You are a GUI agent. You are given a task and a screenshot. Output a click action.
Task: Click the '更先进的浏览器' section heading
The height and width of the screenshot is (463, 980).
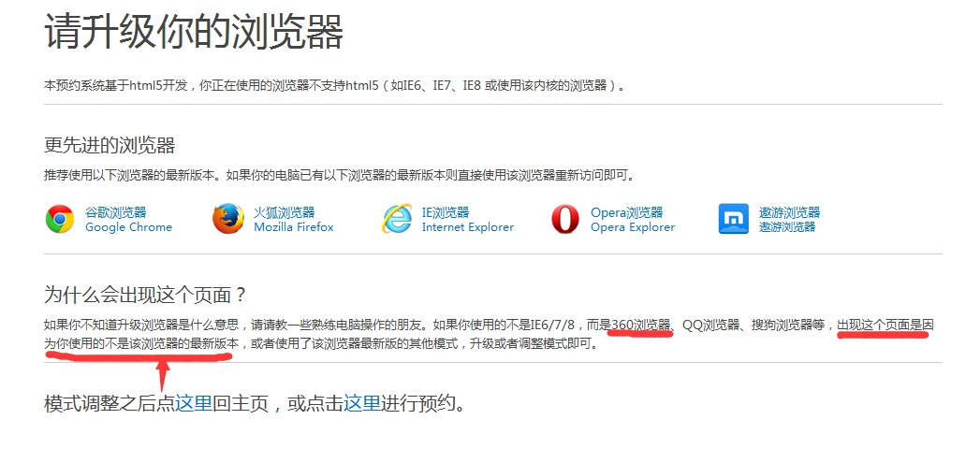pos(110,146)
